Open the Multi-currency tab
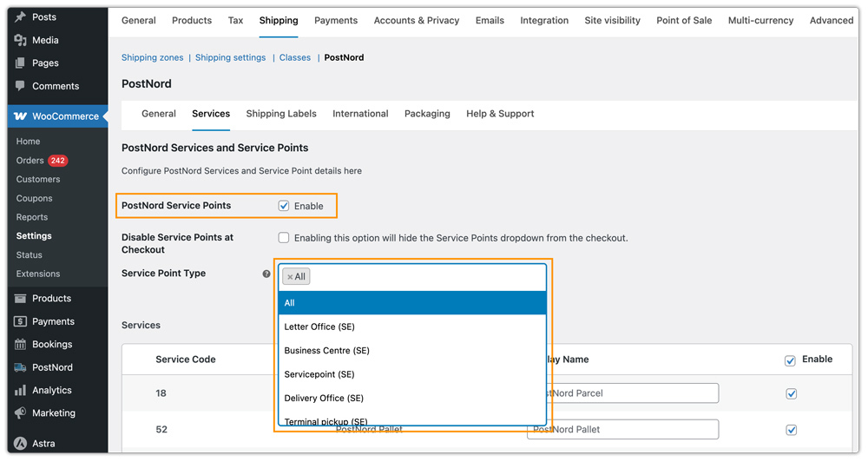The width and height of the screenshot is (868, 462). 760,21
